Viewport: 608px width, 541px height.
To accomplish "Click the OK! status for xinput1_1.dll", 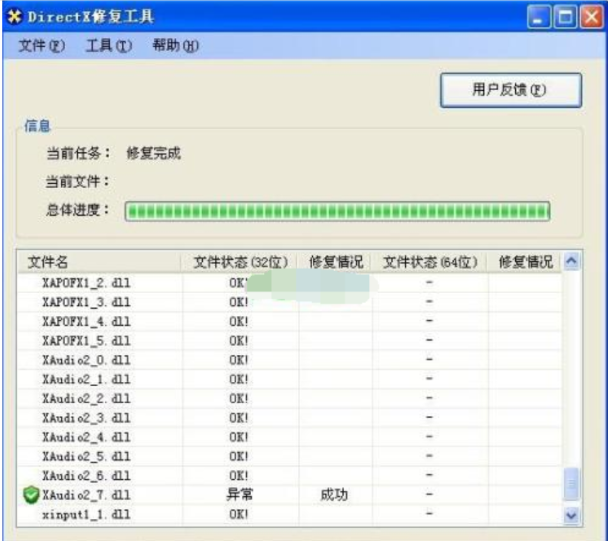I will coord(238,515).
